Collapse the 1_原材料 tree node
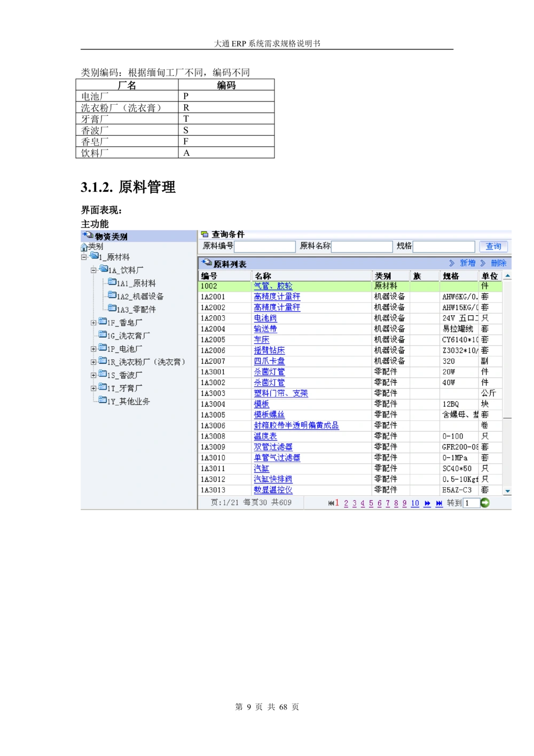The width and height of the screenshot is (534, 756). (x=84, y=257)
